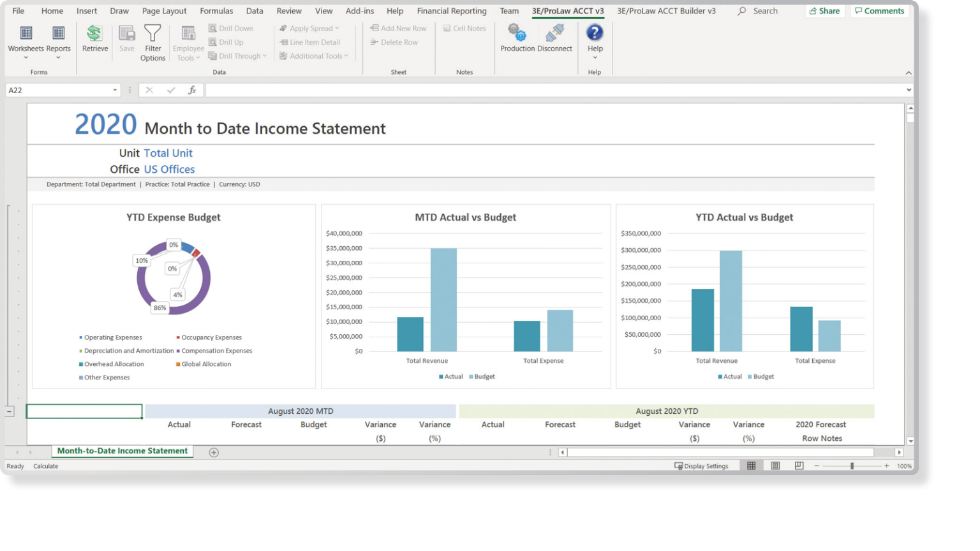Click inside the formula bar input
The image size is (980, 551).
click(x=555, y=91)
